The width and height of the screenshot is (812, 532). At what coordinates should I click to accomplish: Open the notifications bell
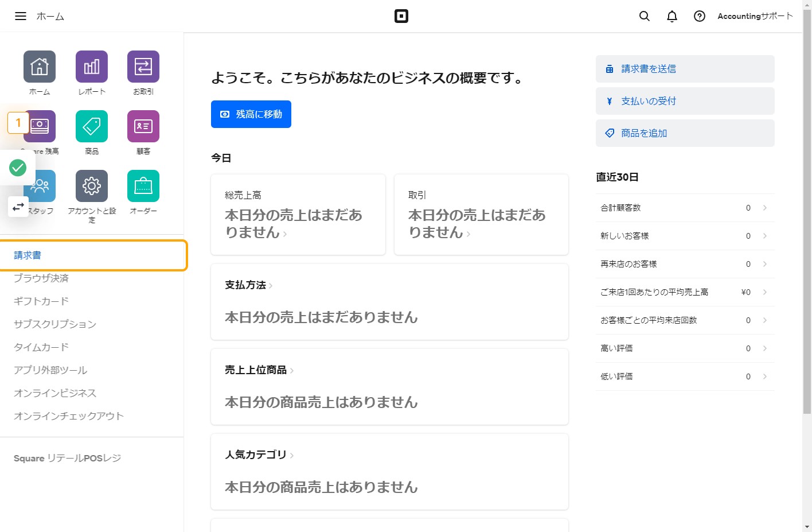[672, 16]
